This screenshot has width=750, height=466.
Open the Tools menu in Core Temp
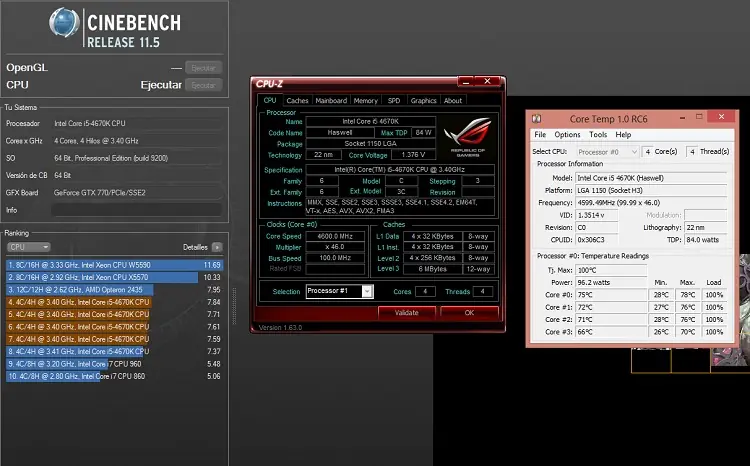pyautogui.click(x=598, y=134)
